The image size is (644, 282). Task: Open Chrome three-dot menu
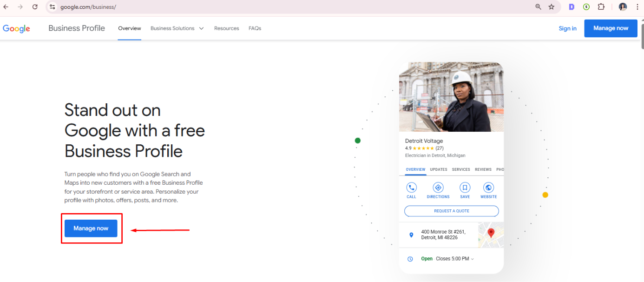[637, 7]
